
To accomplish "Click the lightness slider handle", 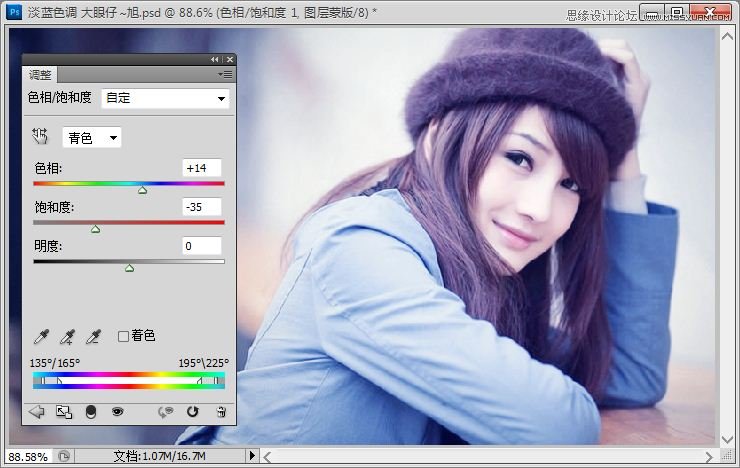I will [x=129, y=268].
